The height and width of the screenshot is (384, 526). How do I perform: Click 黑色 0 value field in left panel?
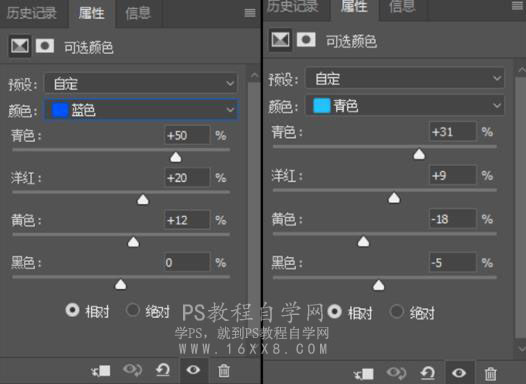pyautogui.click(x=188, y=262)
